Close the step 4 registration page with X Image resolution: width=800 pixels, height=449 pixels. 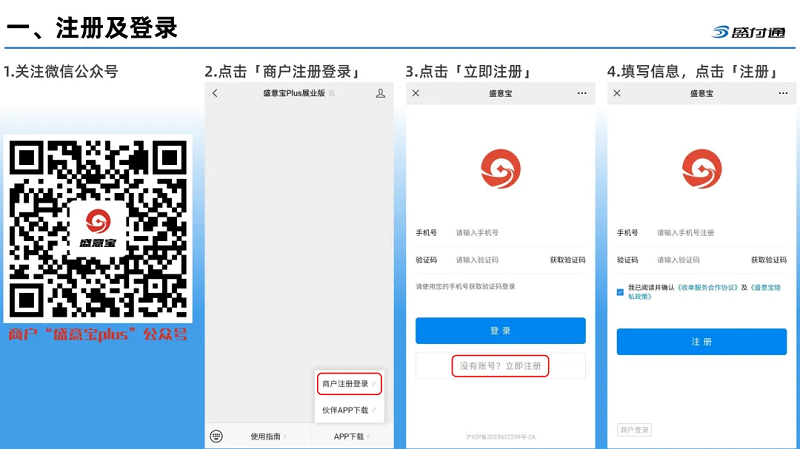tap(618, 93)
